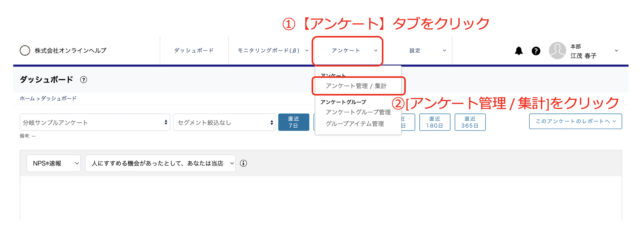
Task: Select the 直近365日 period button
Action: coord(470,122)
